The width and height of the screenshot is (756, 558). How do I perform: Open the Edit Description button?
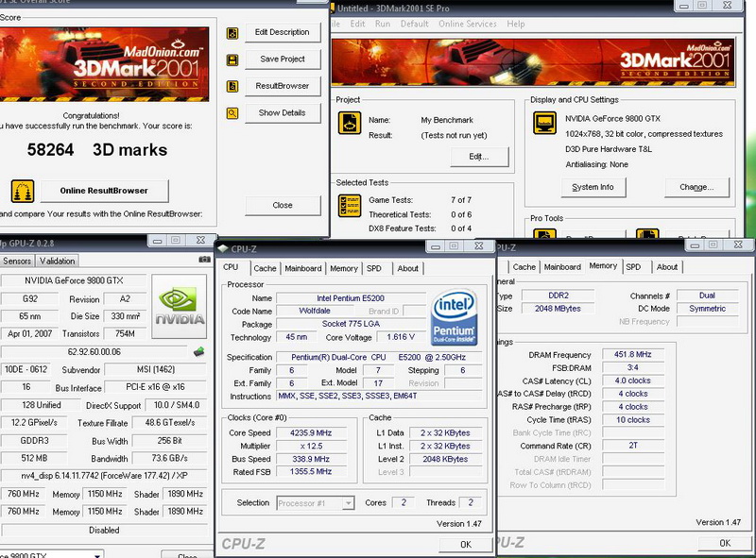coord(283,32)
